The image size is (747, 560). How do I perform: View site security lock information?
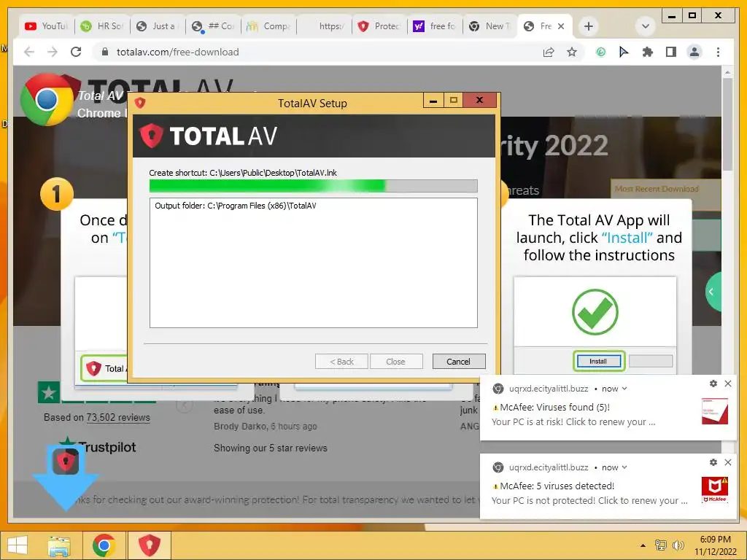coord(105,52)
